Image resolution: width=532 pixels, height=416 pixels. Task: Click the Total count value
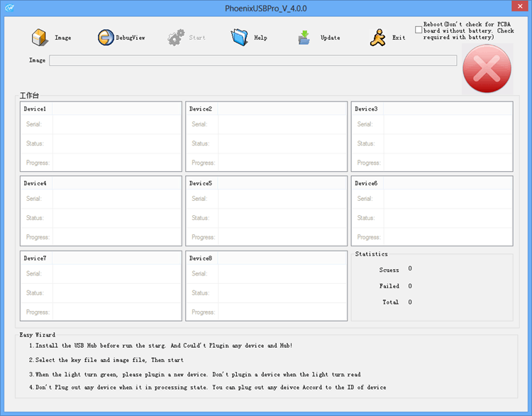click(x=410, y=302)
